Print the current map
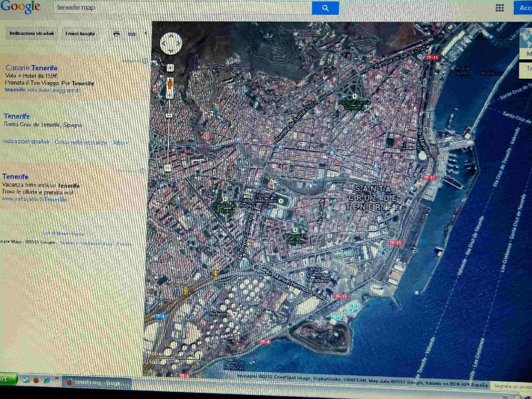The height and width of the screenshot is (399, 532). tap(116, 34)
